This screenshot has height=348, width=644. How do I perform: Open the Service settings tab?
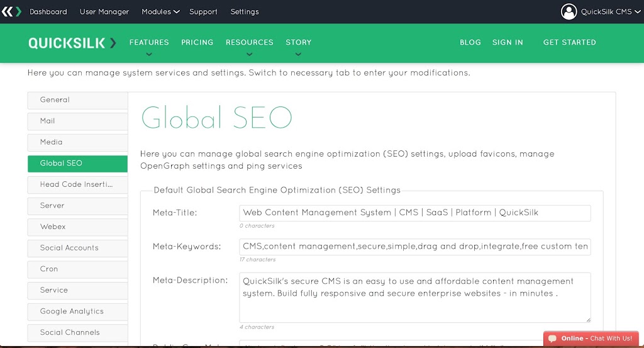pyautogui.click(x=77, y=291)
